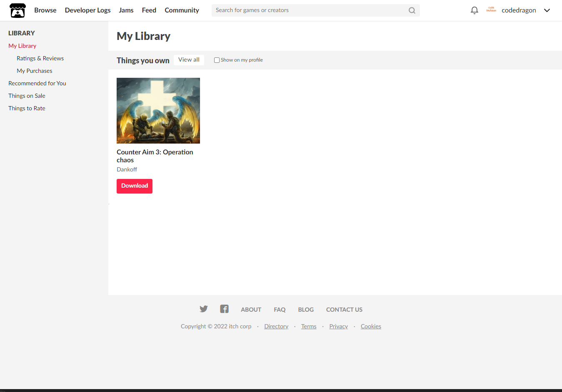The image size is (562, 392).
Task: Open the Directory footer link
Action: point(276,326)
